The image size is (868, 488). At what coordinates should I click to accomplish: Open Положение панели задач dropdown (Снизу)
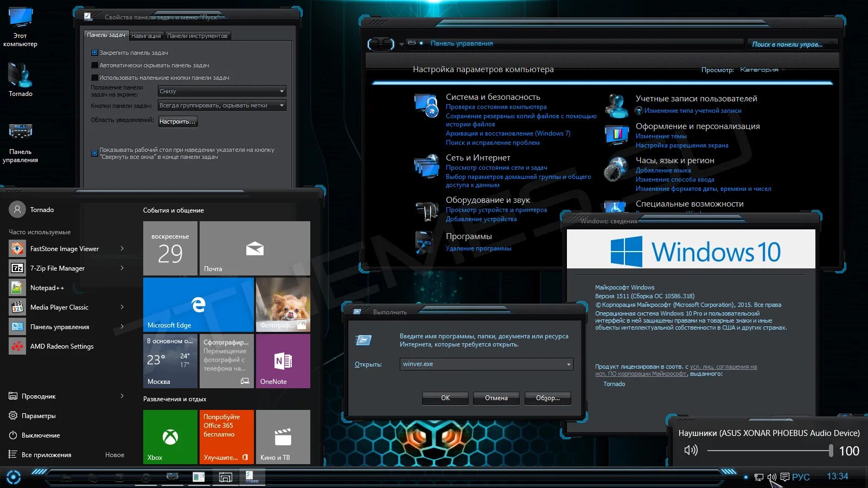(222, 91)
